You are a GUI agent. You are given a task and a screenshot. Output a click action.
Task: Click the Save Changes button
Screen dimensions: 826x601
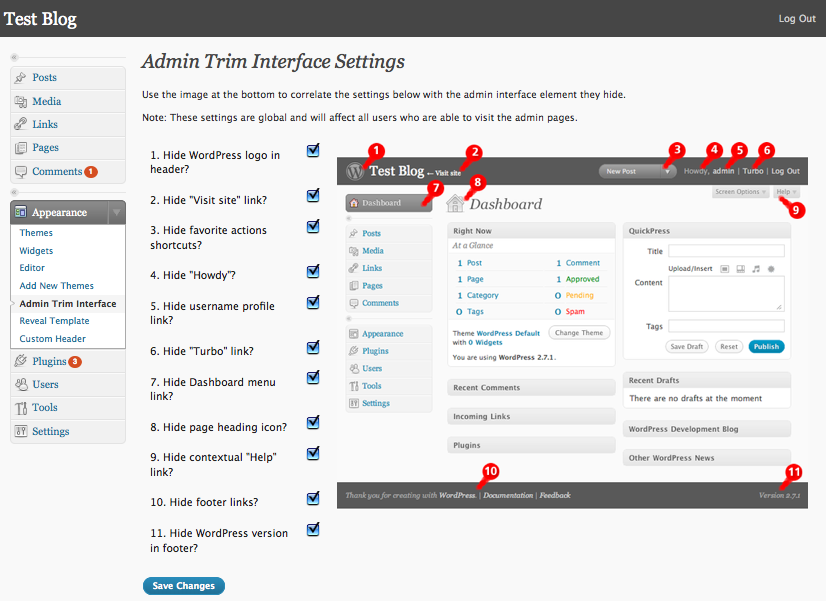(x=184, y=586)
